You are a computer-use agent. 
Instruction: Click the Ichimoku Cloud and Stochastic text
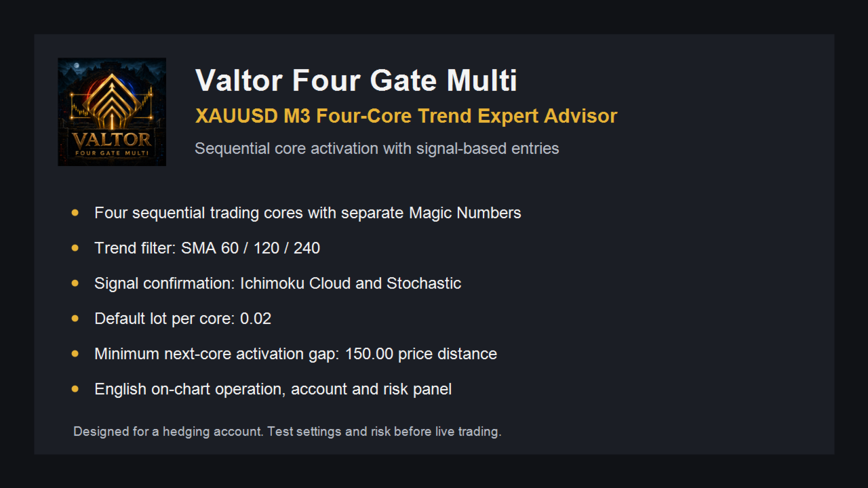tap(351, 283)
